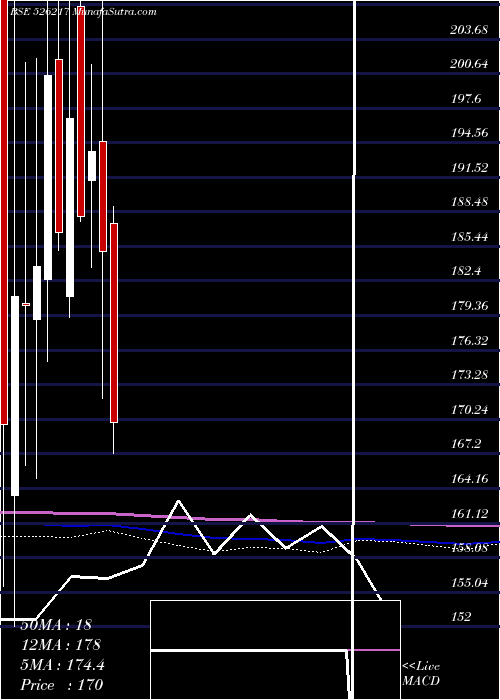Click the 152 price axis label
Viewport: 500px width, 700px height.
coord(461,617)
